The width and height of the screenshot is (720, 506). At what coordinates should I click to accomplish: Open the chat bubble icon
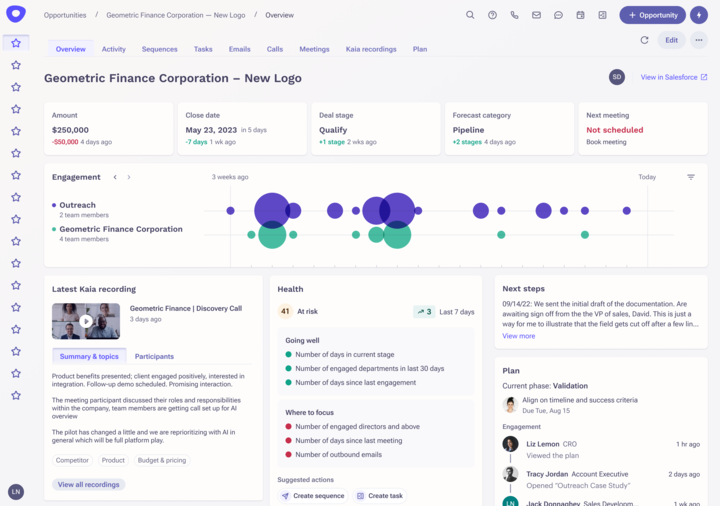click(558, 15)
